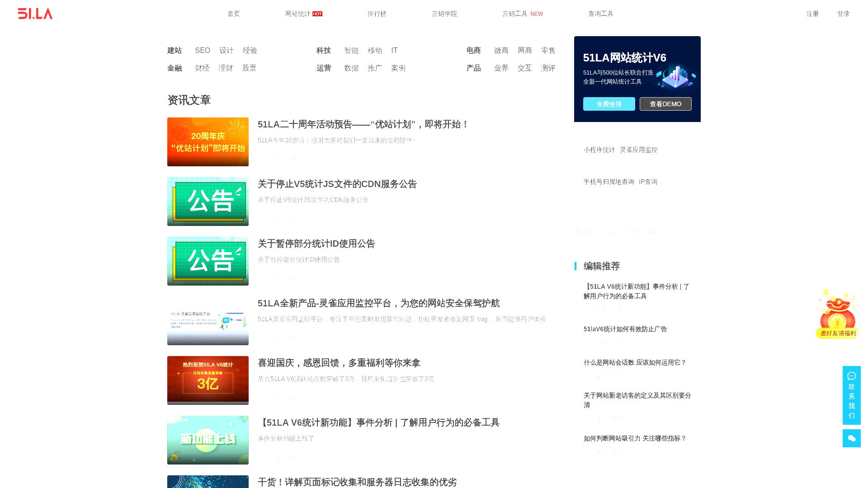The height and width of the screenshot is (488, 868).
Task: Open sidebar recommended 事件分析 article
Action: pyautogui.click(x=637, y=291)
